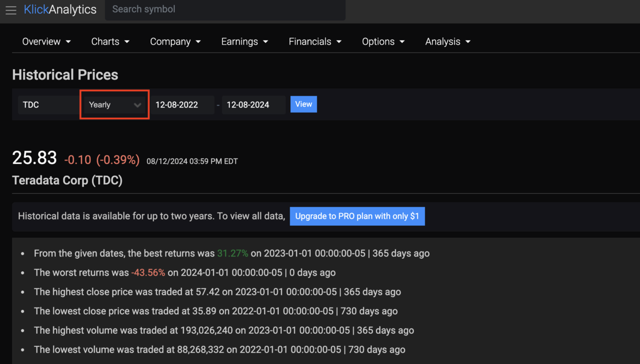The width and height of the screenshot is (640, 364).
Task: Click the Historical Prices heading
Action: [x=65, y=75]
